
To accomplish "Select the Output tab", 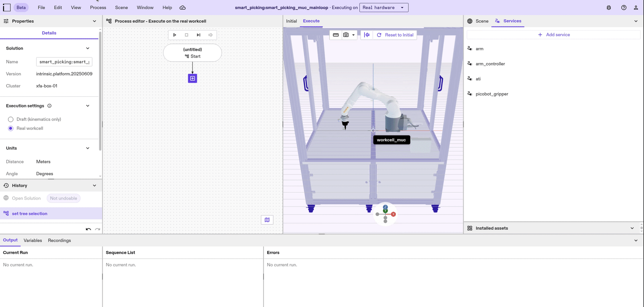I will coord(10,240).
